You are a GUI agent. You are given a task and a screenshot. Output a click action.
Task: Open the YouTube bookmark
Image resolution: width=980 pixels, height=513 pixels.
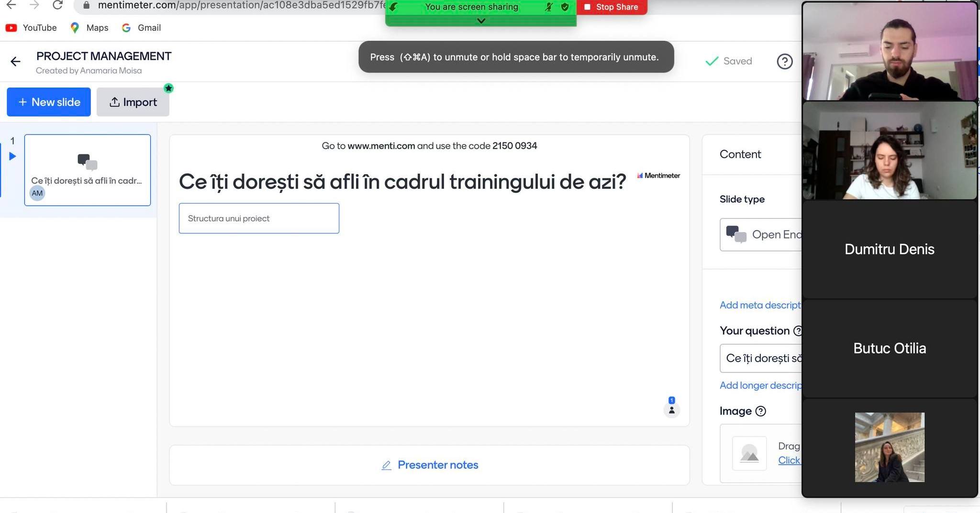click(32, 28)
